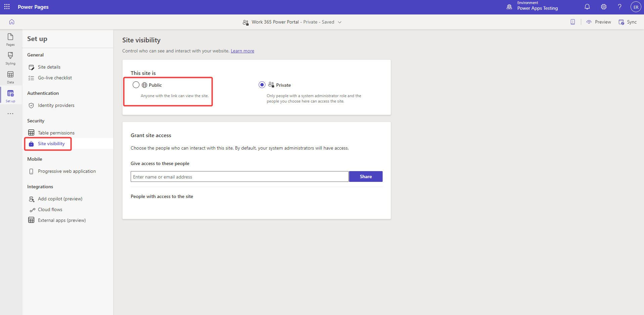Click the Power Pages title
This screenshot has height=315, width=644.
point(33,7)
